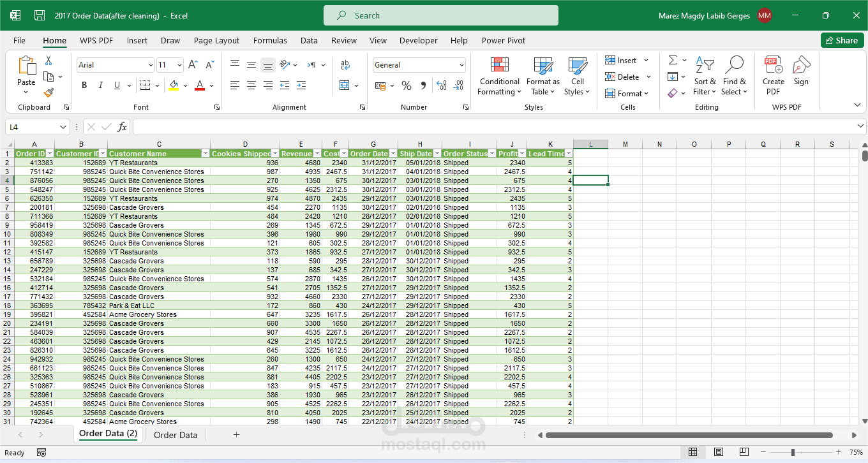Screen dimensions: 868x463
Task: Click the AutoSum sigma icon
Action: [x=673, y=61]
